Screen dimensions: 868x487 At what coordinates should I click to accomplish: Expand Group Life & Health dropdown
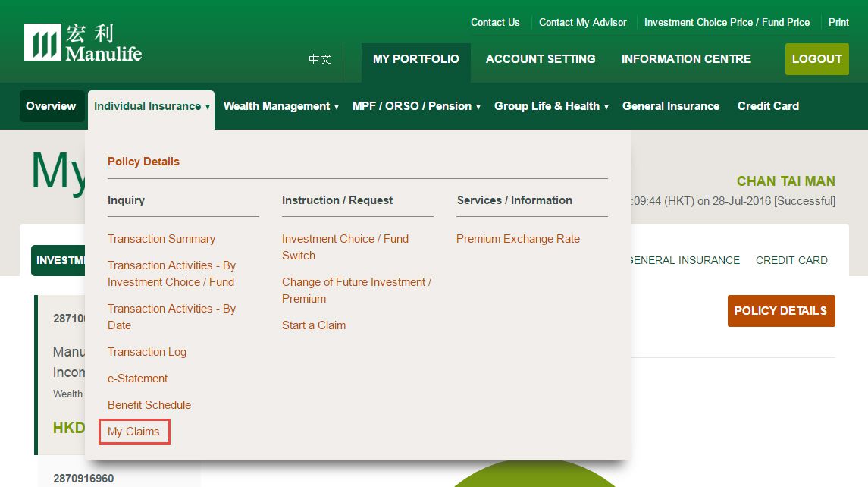pos(551,106)
